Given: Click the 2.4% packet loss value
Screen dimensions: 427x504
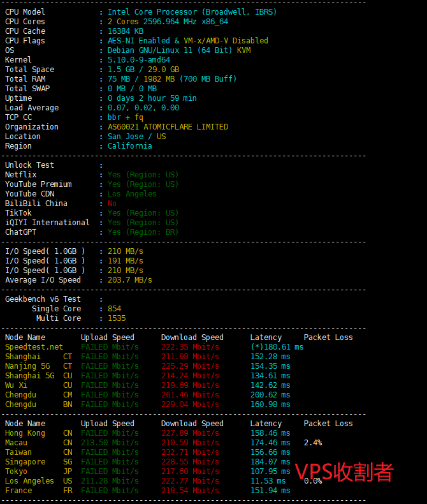Looking at the screenshot, I should click(313, 443).
